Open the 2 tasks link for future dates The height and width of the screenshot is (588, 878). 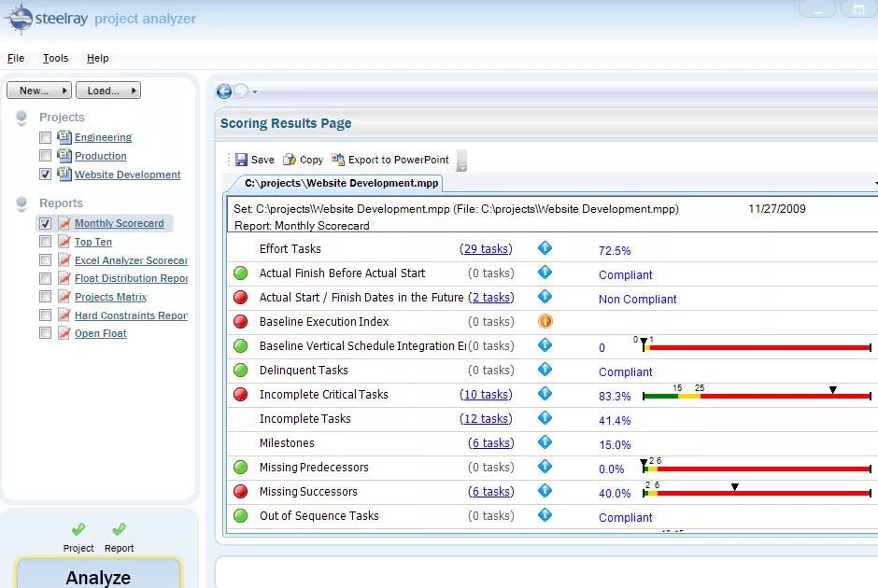tap(491, 298)
